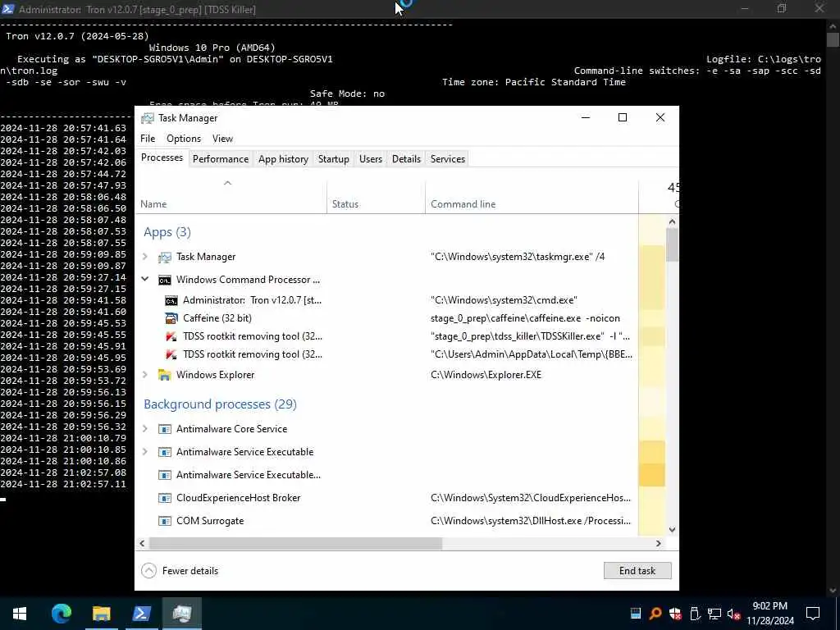Select the COM Surrogate process row

click(387, 521)
